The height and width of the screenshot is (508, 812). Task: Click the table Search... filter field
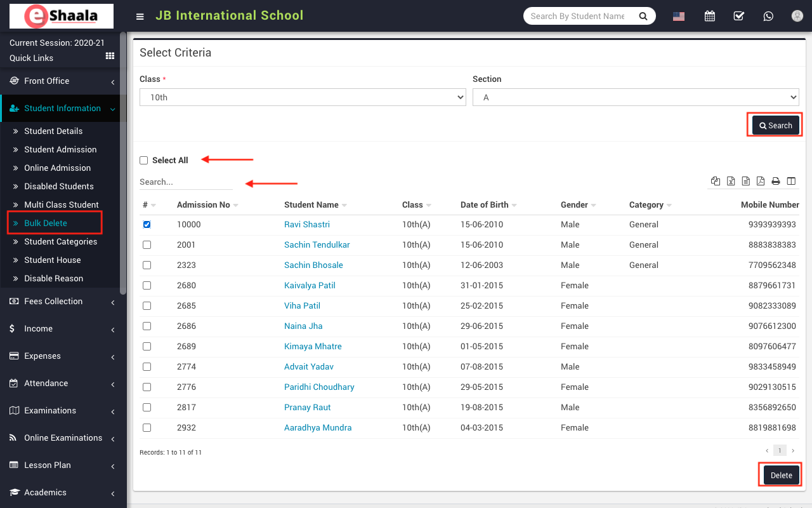tap(186, 182)
